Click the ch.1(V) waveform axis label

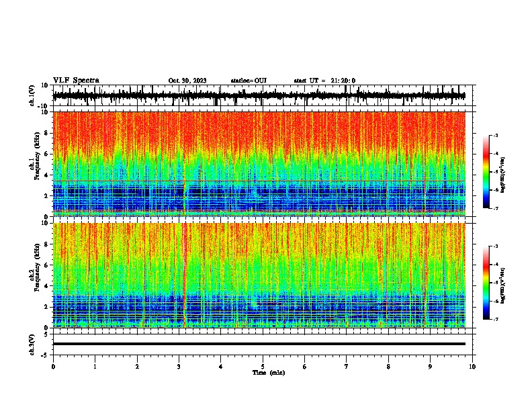click(32, 95)
